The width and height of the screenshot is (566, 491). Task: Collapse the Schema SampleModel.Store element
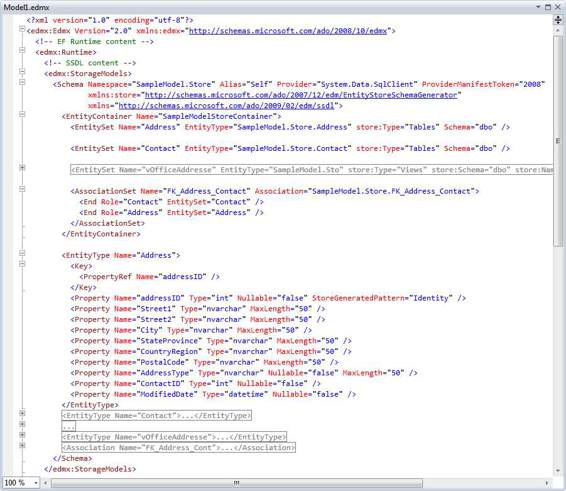[22, 82]
